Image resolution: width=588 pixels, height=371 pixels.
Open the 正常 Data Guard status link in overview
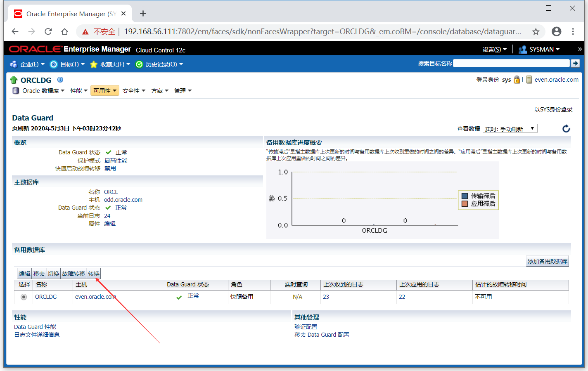(x=121, y=152)
